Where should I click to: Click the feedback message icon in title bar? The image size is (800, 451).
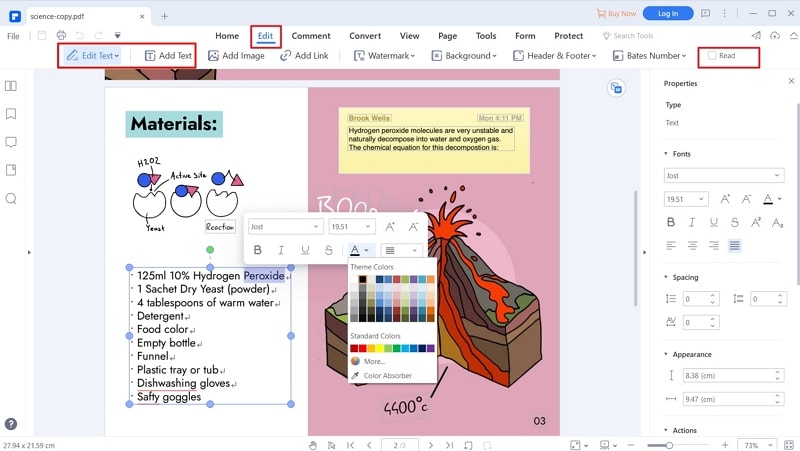click(706, 13)
